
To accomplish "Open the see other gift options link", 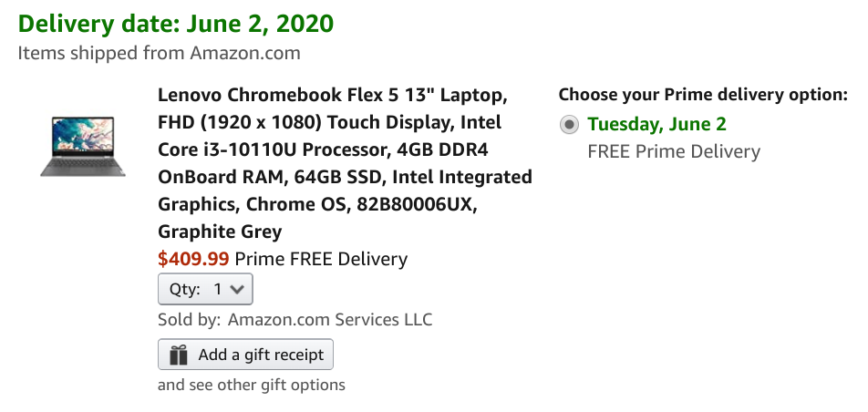I will (252, 385).
